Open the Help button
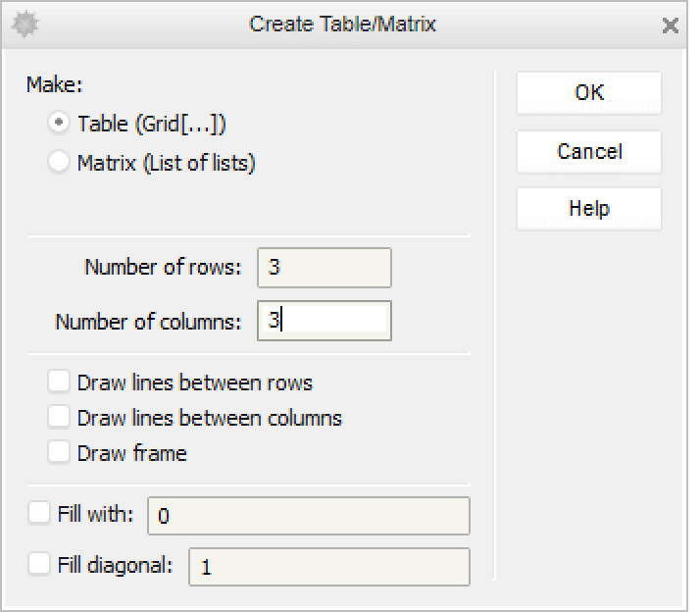700x612 pixels. click(588, 209)
